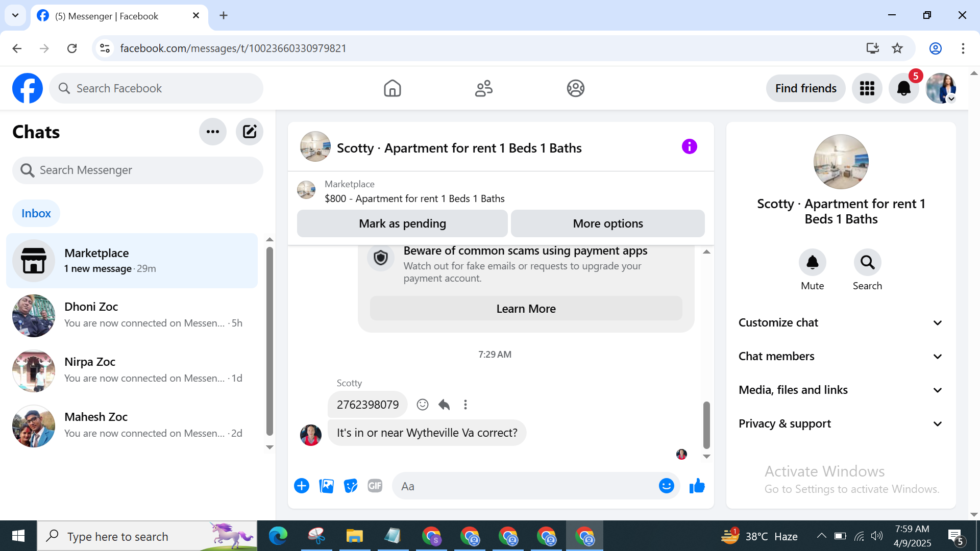Expand Customize chat section

click(x=841, y=322)
